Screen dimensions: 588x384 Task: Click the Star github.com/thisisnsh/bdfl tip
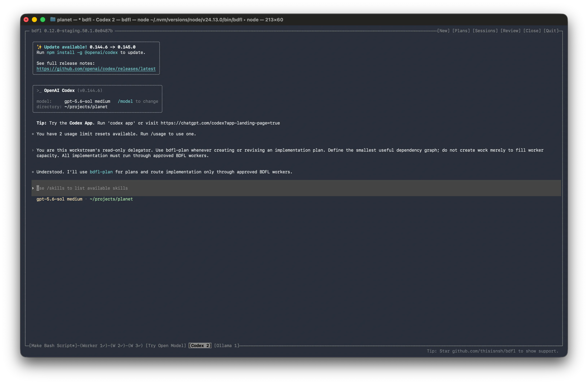(x=492, y=351)
